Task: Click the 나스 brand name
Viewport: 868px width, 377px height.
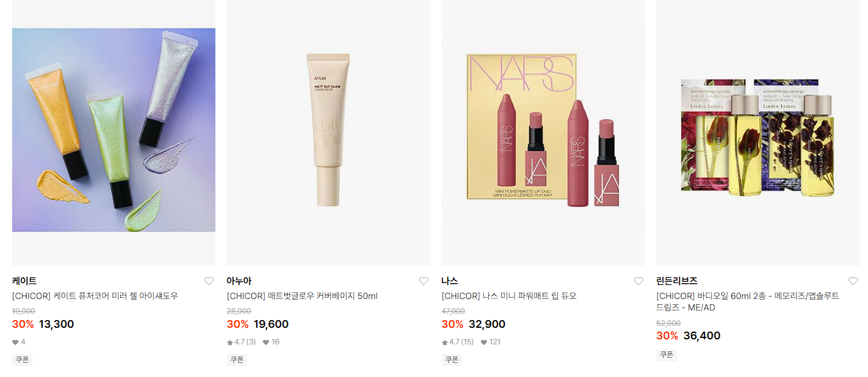Action: click(450, 281)
